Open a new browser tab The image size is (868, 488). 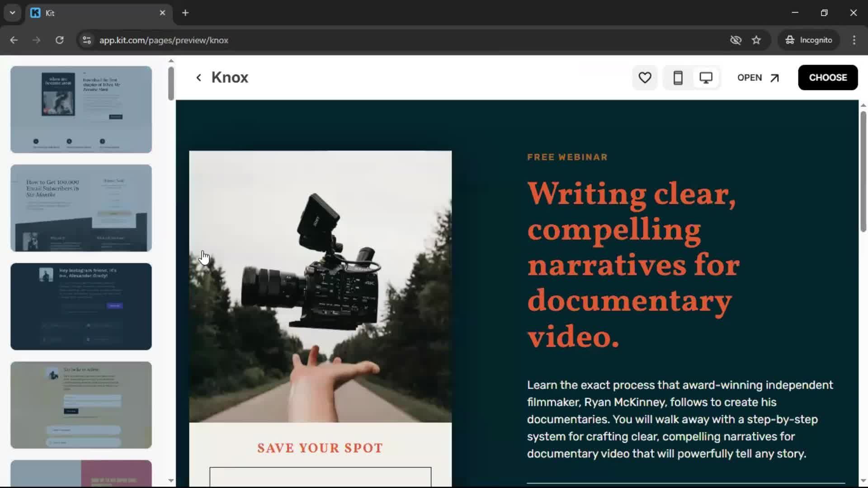point(185,13)
